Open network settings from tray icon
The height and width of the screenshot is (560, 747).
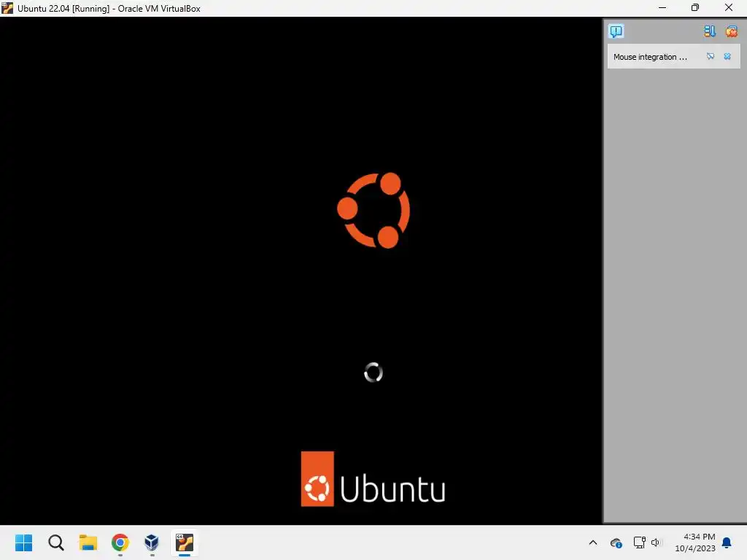pyautogui.click(x=639, y=542)
